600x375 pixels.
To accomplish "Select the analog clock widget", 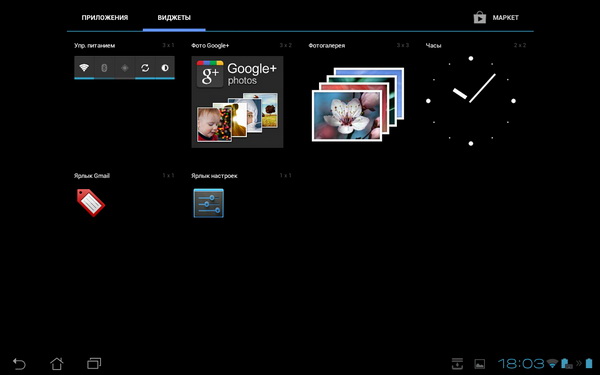I will (x=471, y=101).
